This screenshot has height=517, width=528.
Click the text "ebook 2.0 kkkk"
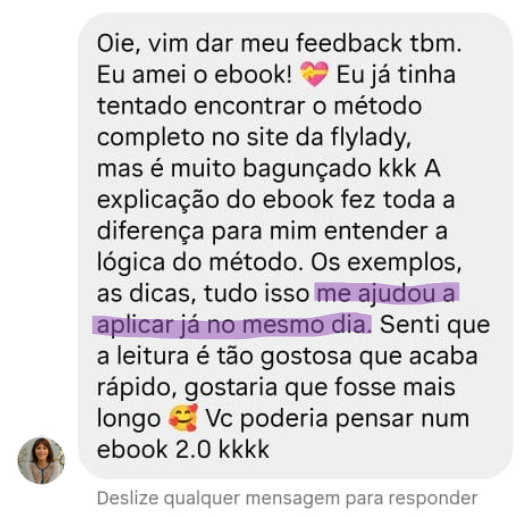pos(183,449)
